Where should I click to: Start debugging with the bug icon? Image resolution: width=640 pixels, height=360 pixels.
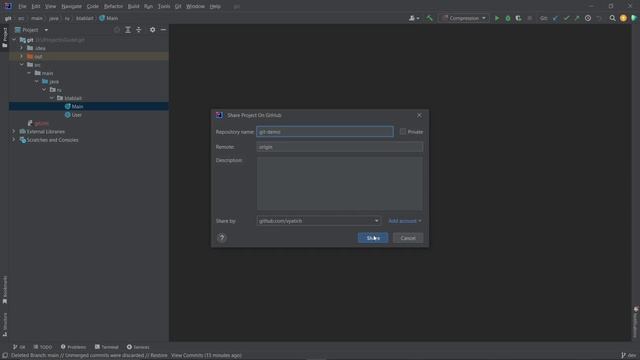(508, 18)
